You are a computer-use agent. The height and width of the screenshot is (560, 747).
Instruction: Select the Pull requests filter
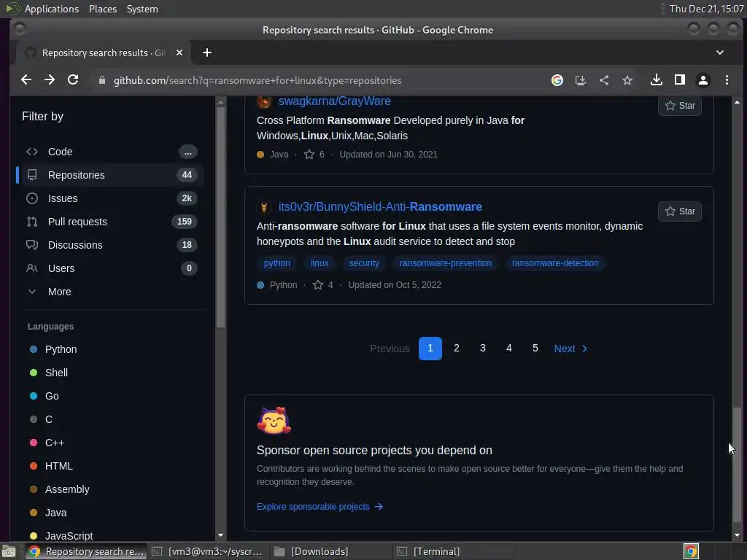tap(112, 222)
